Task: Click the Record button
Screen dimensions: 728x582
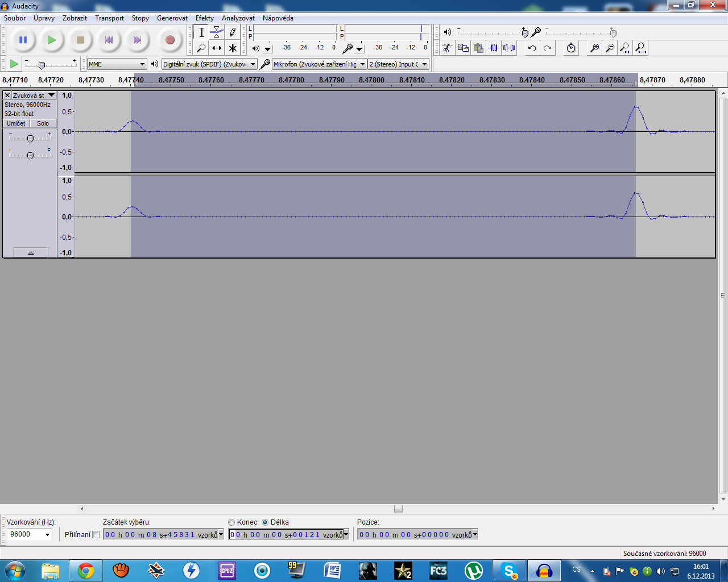Action: (x=169, y=40)
